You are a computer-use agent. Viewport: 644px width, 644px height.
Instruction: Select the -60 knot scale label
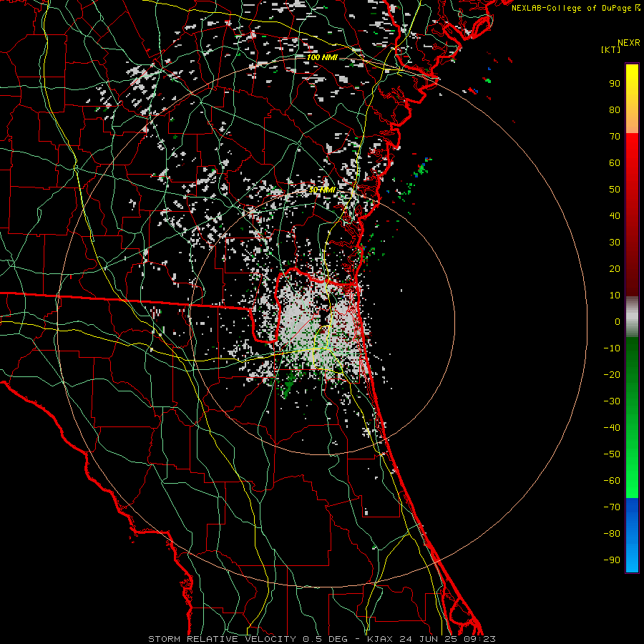point(612,481)
